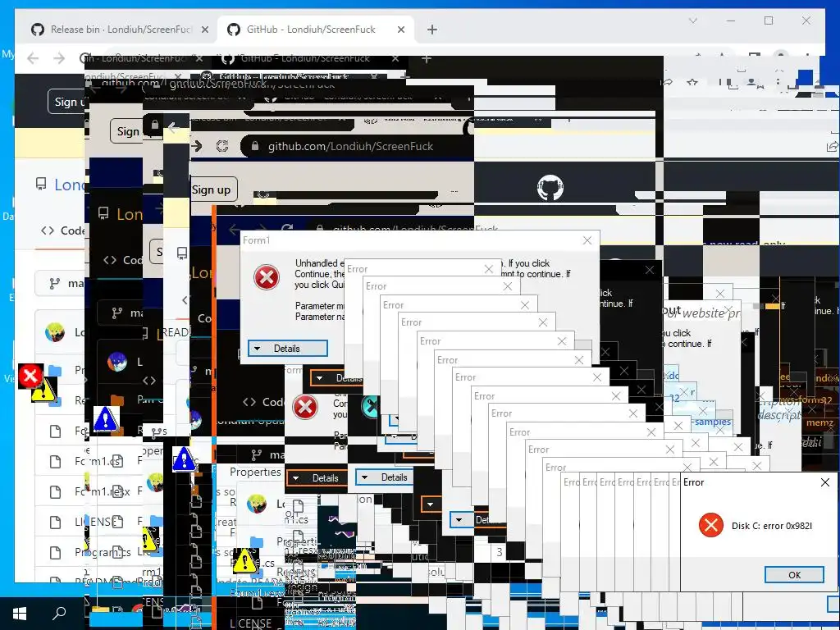The height and width of the screenshot is (630, 840).
Task: Close the Release bin tab in top strip
Action: pyautogui.click(x=204, y=30)
